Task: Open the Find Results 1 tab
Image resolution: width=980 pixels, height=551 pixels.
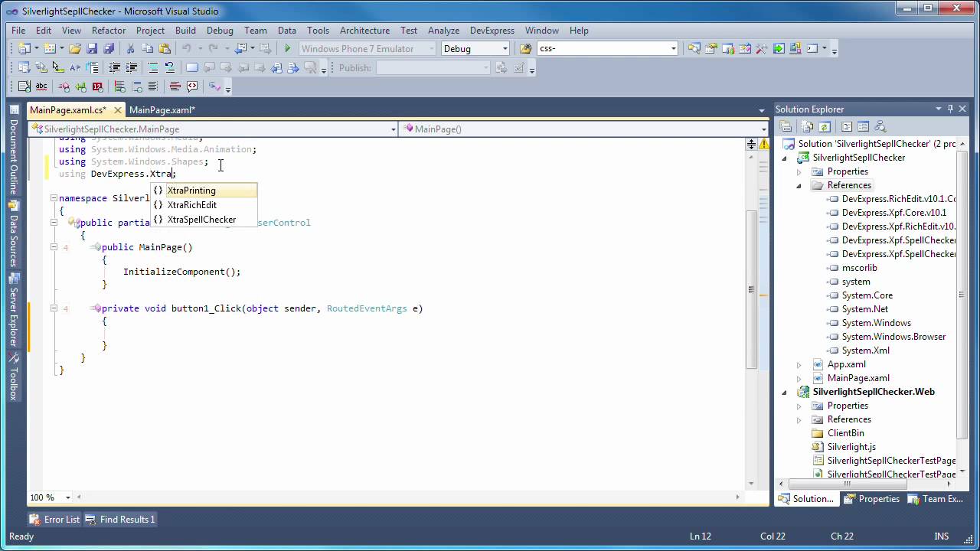Action: tap(120, 519)
